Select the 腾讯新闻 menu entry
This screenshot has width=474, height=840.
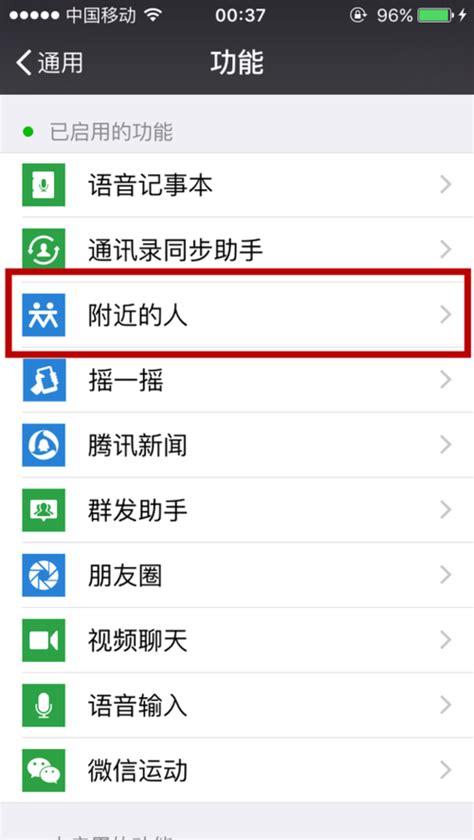tap(237, 445)
